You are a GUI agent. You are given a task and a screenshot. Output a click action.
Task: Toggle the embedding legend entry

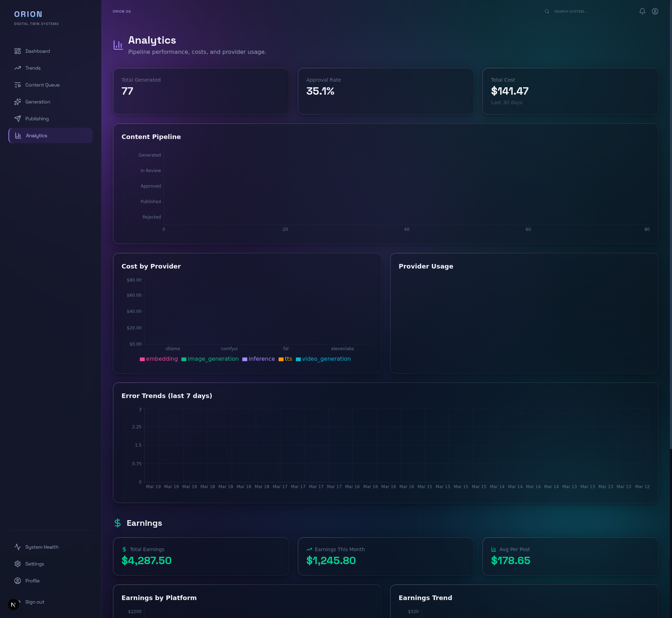(159, 359)
